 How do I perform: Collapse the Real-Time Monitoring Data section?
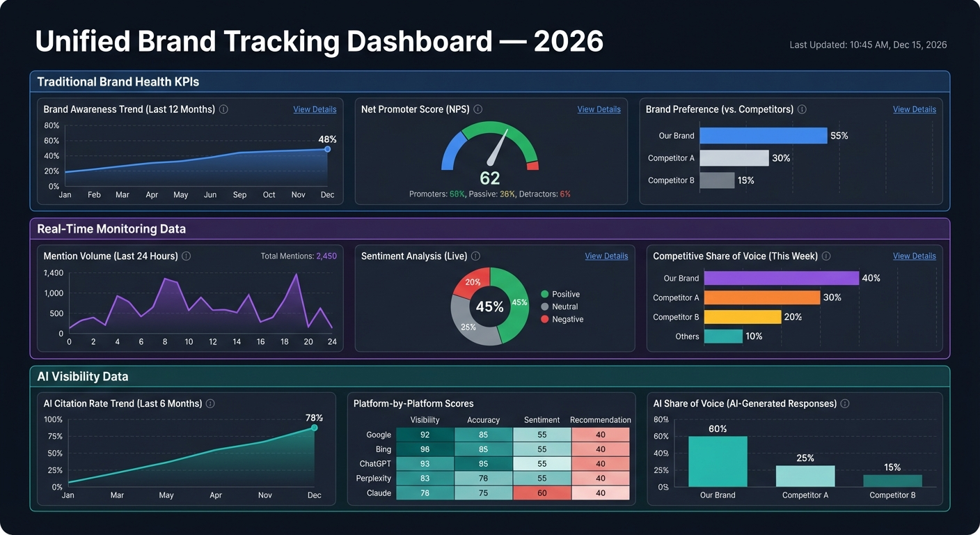pyautogui.click(x=111, y=228)
